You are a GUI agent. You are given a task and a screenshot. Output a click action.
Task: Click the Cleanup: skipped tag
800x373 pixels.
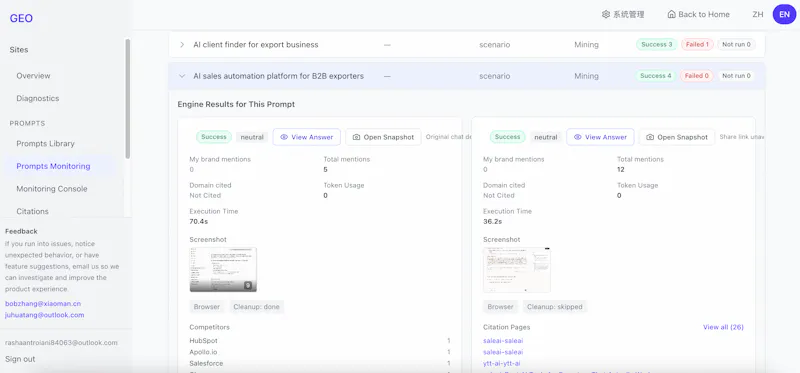555,307
